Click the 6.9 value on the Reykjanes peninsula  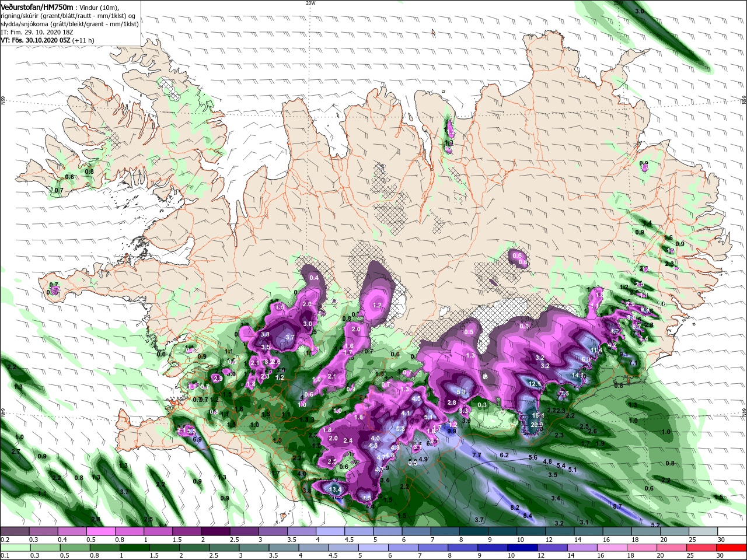coord(197,439)
